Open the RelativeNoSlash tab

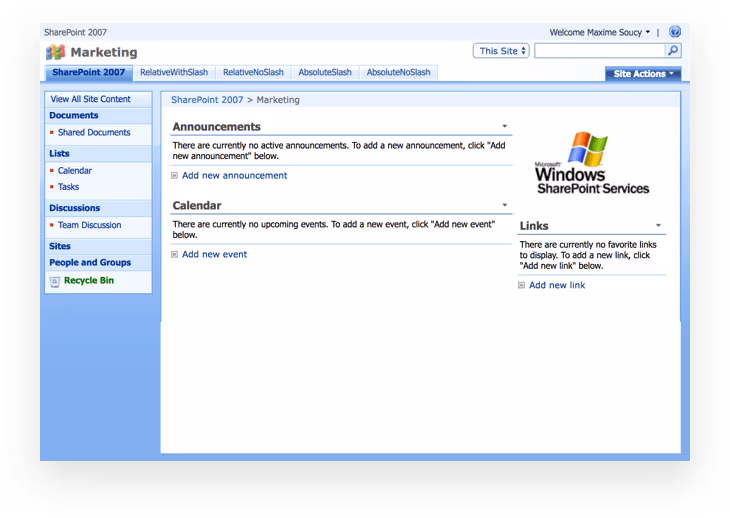coord(253,73)
